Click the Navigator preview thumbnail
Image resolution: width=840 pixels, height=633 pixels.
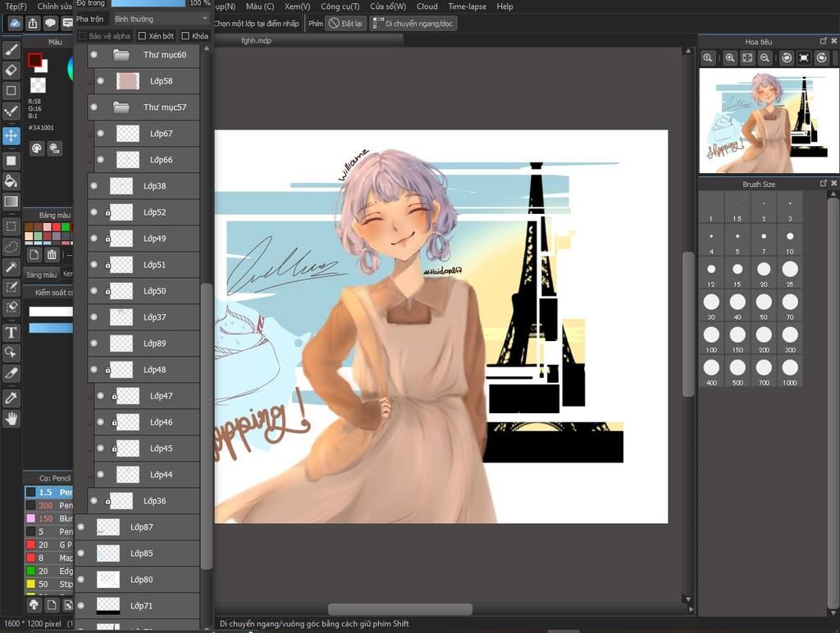(x=769, y=121)
